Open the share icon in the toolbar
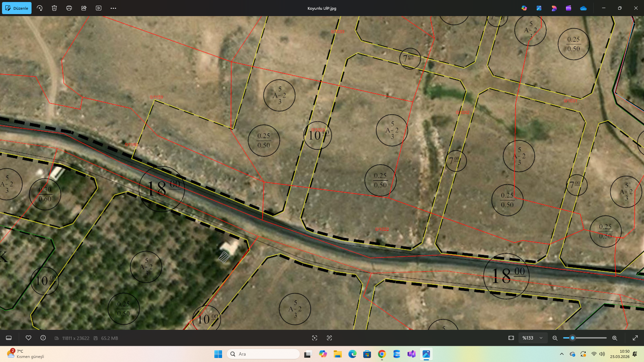Viewport: 644px width, 362px height. point(84,8)
